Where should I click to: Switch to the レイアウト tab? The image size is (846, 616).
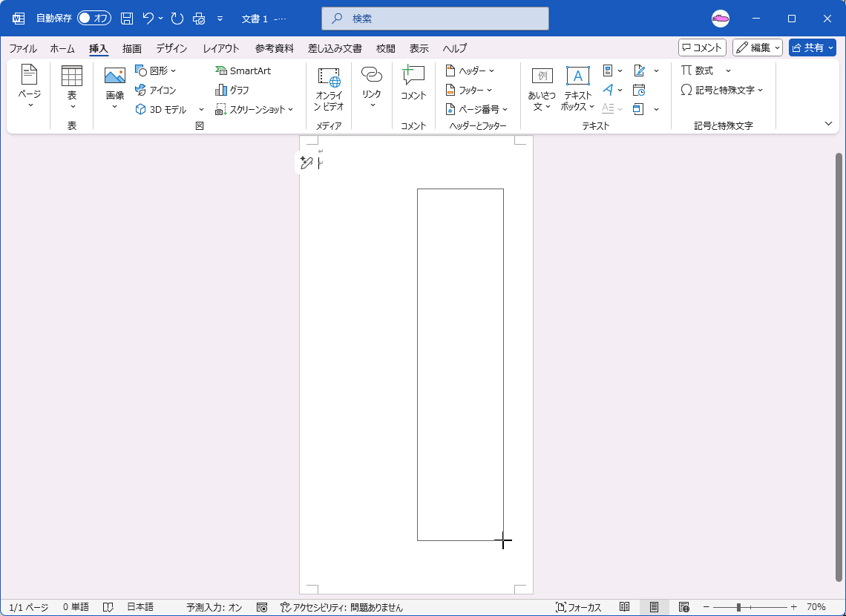221,48
